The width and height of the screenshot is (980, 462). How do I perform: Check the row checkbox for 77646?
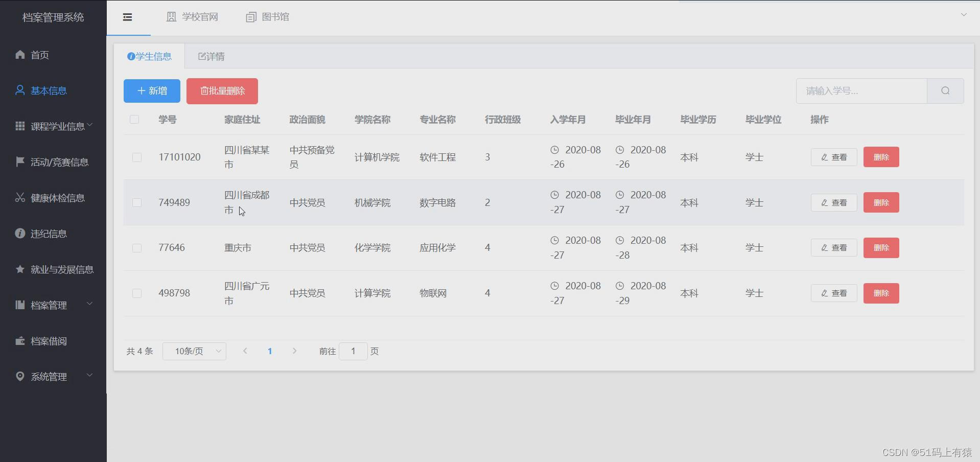coord(137,248)
